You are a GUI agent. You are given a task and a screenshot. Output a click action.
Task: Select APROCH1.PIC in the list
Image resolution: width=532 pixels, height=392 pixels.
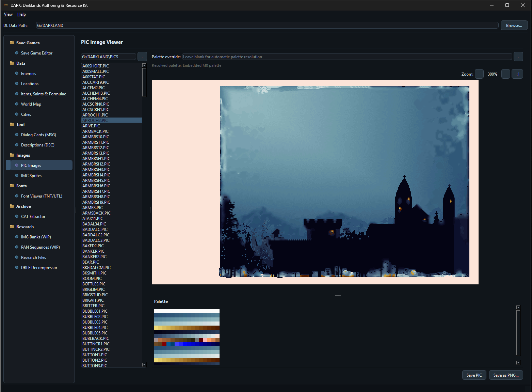(112, 115)
